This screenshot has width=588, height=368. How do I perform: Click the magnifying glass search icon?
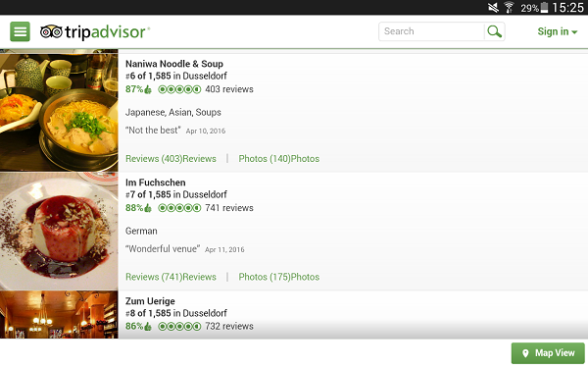[494, 31]
